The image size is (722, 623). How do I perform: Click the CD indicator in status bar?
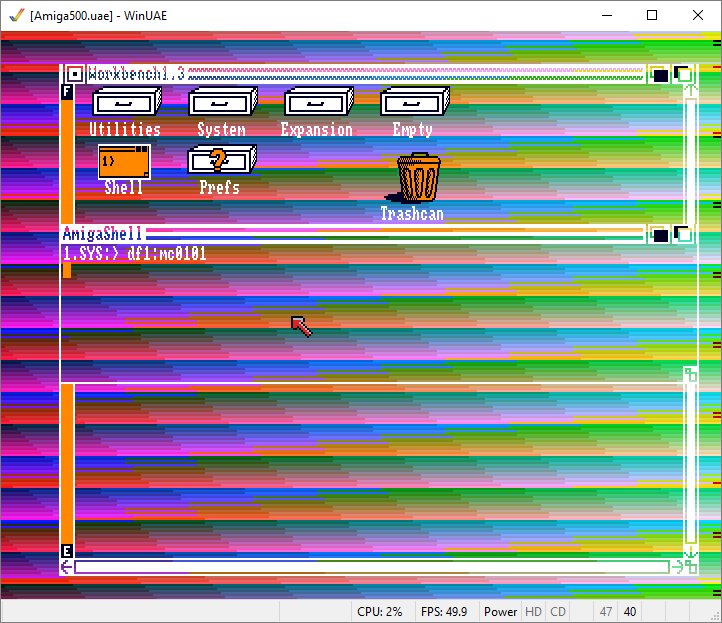(558, 611)
